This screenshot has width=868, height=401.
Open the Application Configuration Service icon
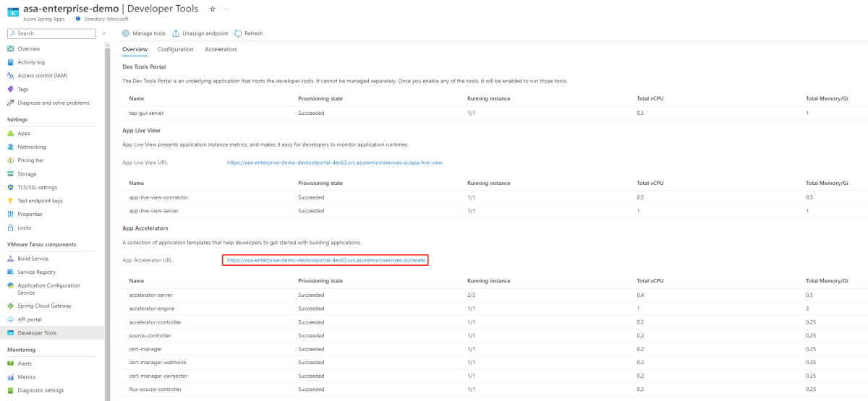coord(10,285)
